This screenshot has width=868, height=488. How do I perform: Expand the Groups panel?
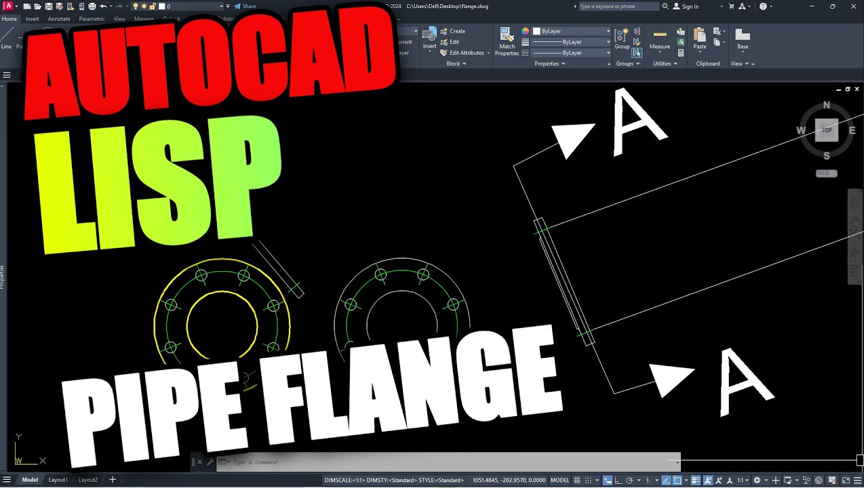[628, 64]
